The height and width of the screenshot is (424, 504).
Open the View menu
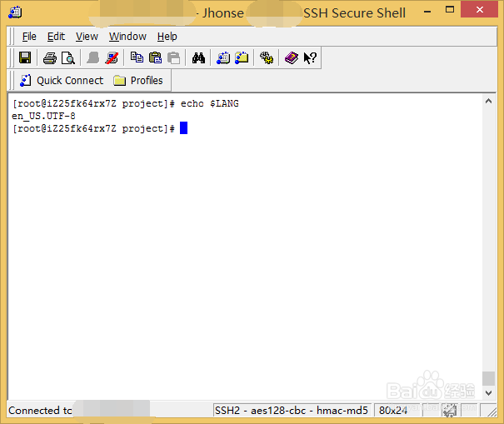(x=87, y=37)
